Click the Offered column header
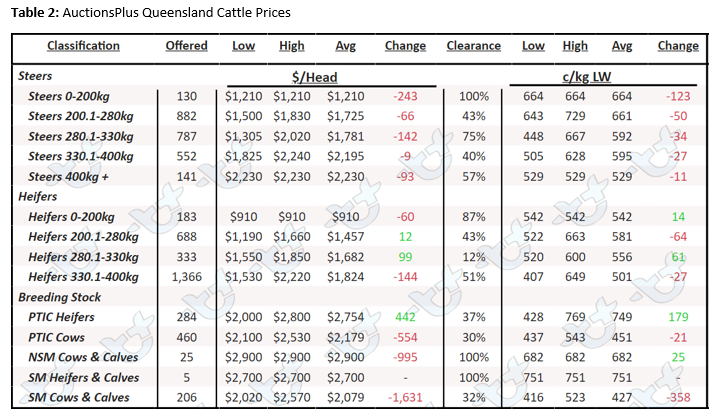This screenshot has width=717, height=417. click(x=187, y=46)
